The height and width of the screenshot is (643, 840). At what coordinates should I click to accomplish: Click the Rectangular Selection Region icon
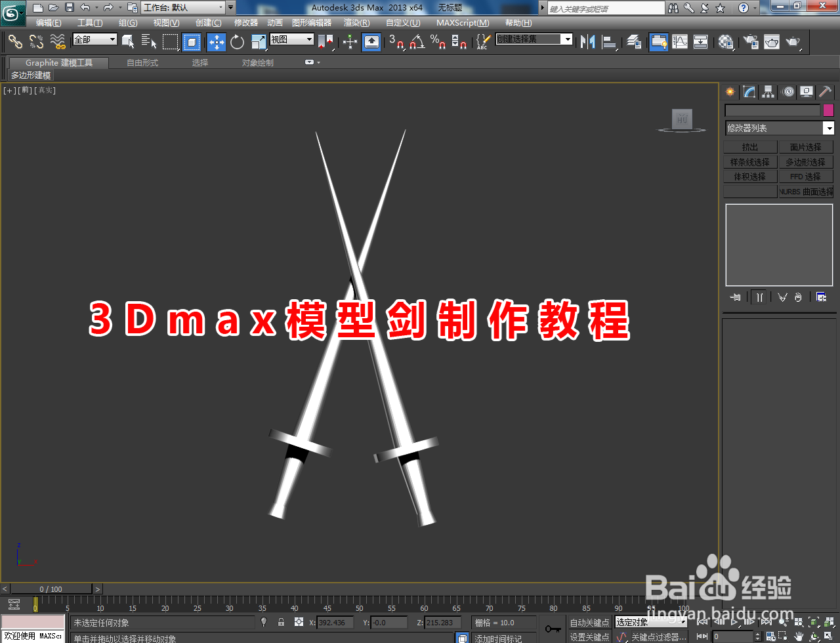click(x=171, y=42)
